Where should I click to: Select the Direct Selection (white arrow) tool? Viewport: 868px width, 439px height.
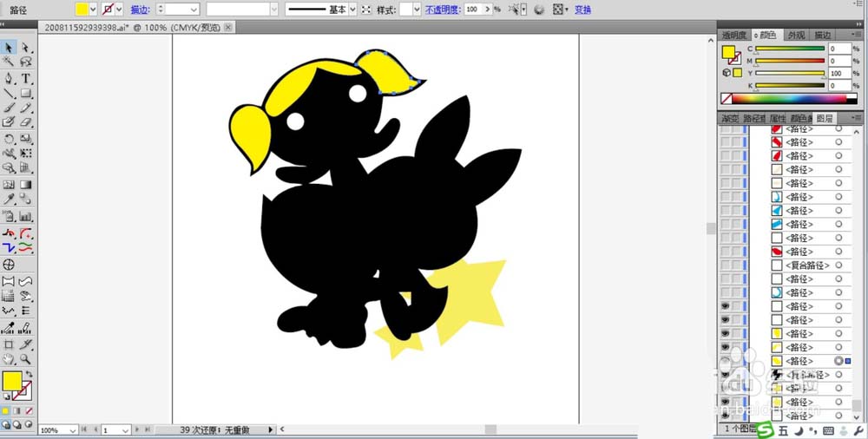[25, 48]
